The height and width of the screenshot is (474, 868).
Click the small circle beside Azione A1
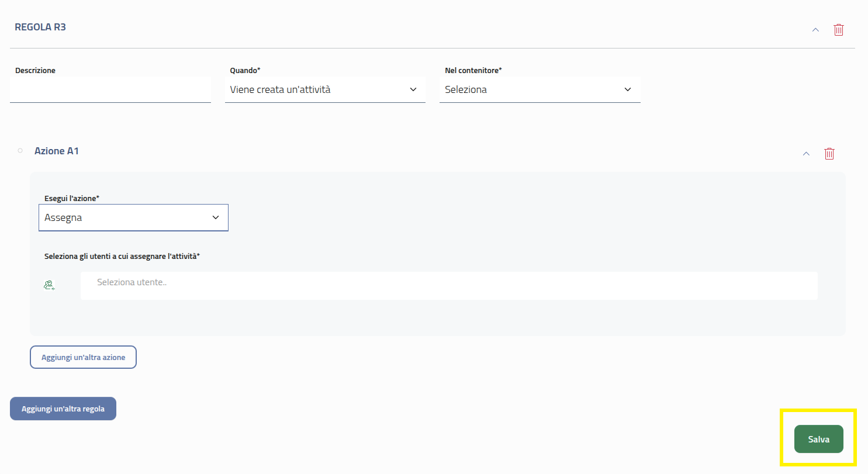pos(20,151)
